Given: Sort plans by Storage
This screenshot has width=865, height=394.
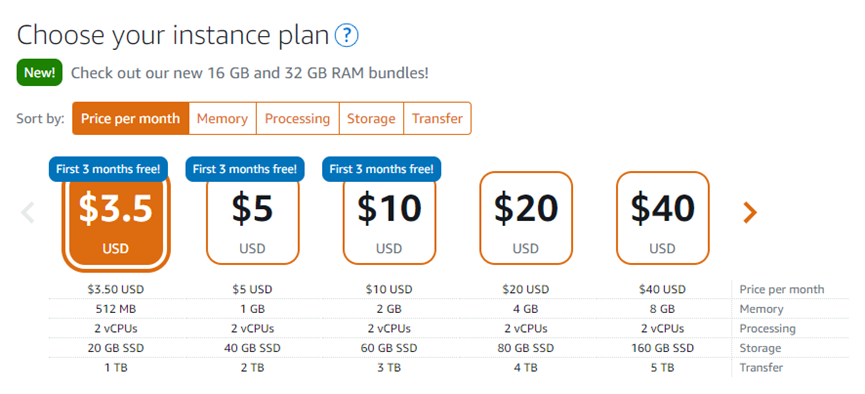Looking at the screenshot, I should point(371,118).
